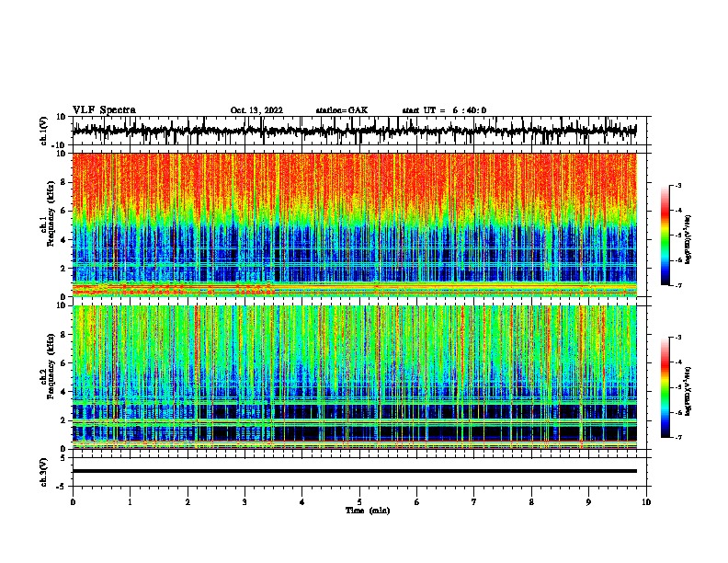Click the "VLF Spectra" title text
Image resolution: width=728 pixels, height=563 pixels.
(x=104, y=110)
